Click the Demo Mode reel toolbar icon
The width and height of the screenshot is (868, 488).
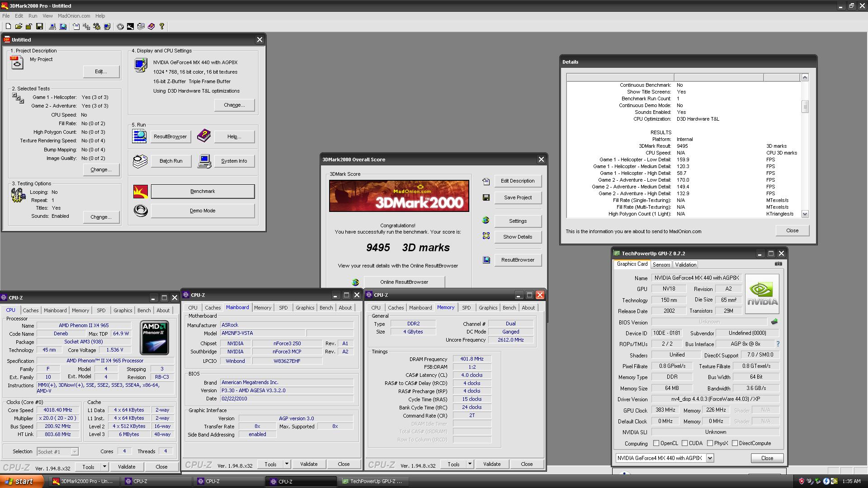pyautogui.click(x=120, y=26)
